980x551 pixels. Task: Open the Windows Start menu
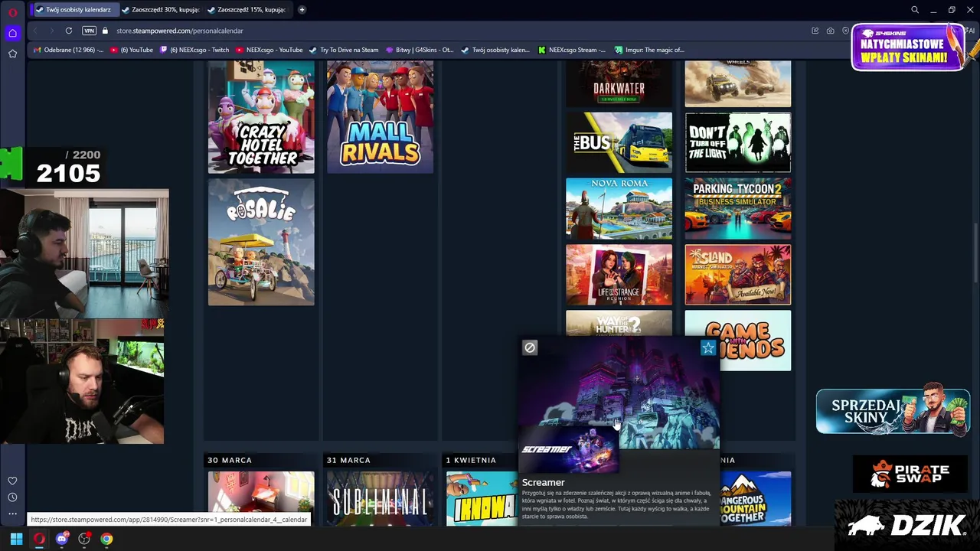tap(16, 539)
